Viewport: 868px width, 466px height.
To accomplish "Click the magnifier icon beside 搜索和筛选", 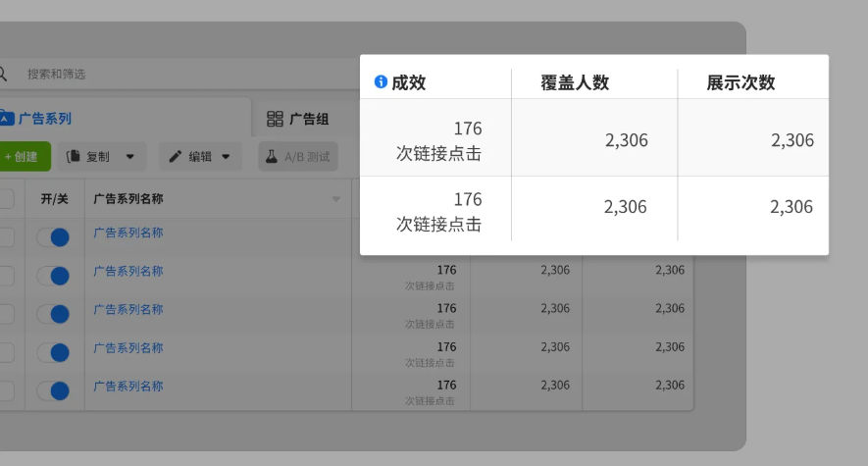I will tap(2, 74).
